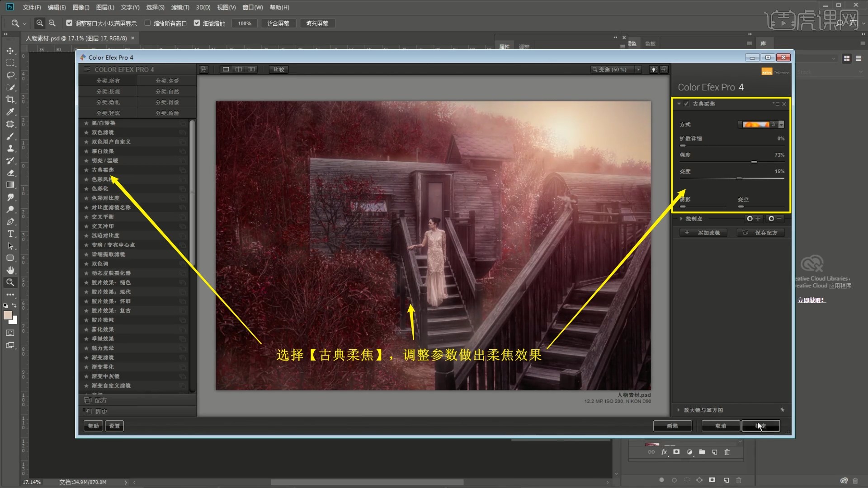Enable 缩放所有窗口 checkbox
The image size is (868, 488).
point(147,23)
